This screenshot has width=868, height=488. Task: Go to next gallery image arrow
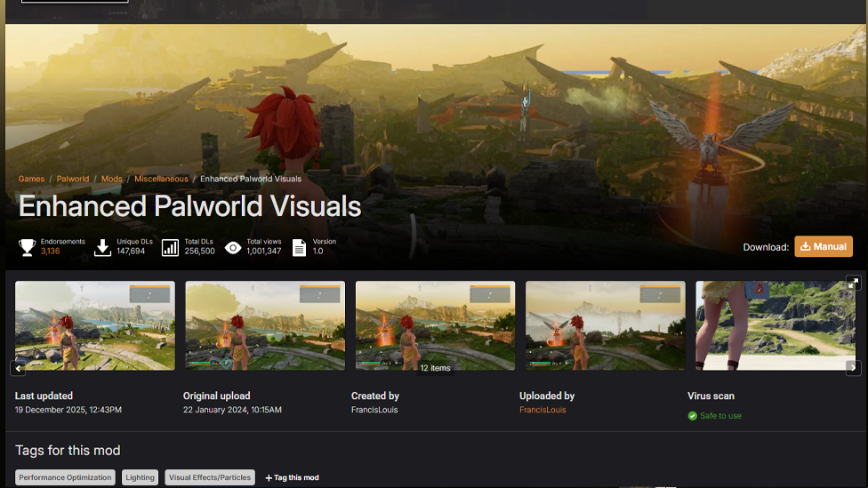853,368
